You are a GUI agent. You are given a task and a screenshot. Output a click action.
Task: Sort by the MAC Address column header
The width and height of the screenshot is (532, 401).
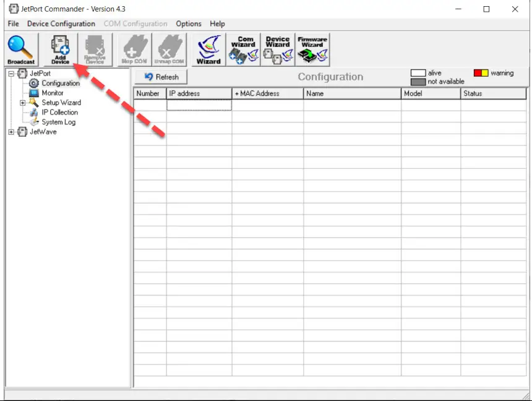[x=268, y=93]
